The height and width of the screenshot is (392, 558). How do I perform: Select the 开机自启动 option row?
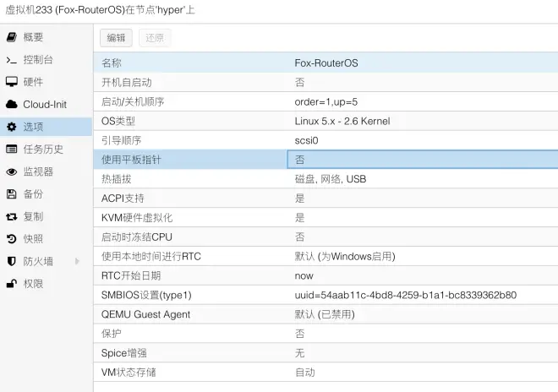pos(325,83)
